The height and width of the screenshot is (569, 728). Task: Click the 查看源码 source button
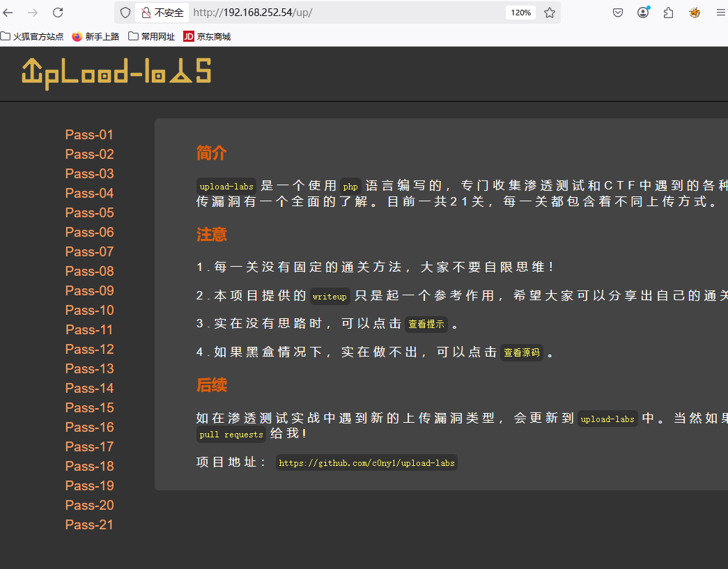pyautogui.click(x=522, y=352)
